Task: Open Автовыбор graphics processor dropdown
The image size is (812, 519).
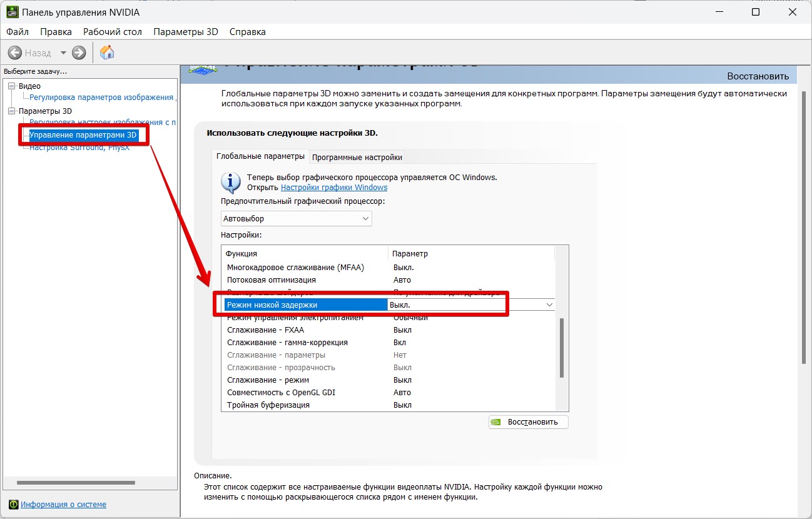Action: pos(297,219)
